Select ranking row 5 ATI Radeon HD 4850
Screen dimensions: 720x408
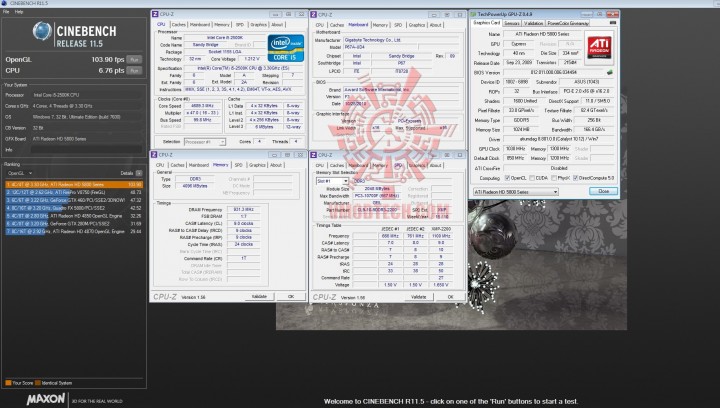click(x=74, y=216)
